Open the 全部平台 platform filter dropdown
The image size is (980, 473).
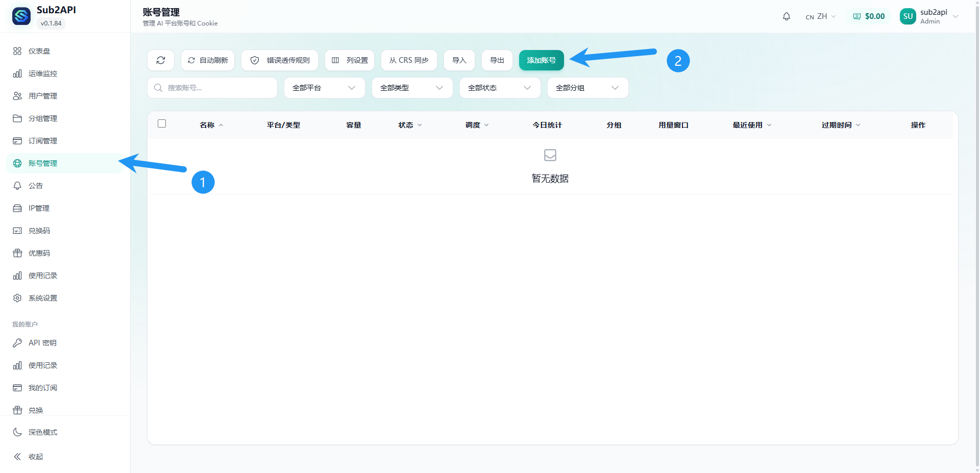tap(324, 87)
